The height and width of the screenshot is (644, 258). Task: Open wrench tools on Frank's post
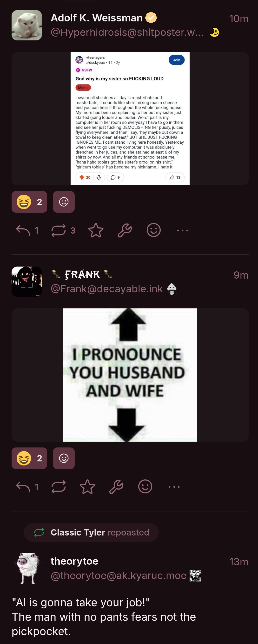pos(116,486)
